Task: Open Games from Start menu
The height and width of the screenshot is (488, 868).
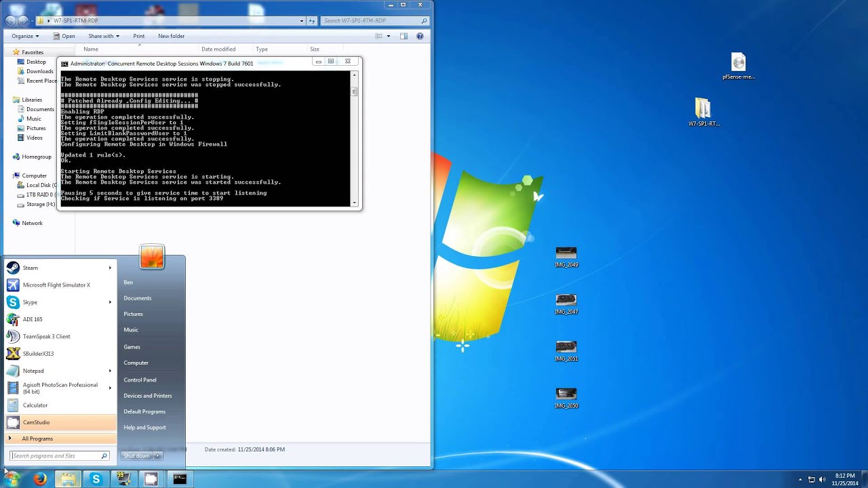Action: [x=132, y=347]
